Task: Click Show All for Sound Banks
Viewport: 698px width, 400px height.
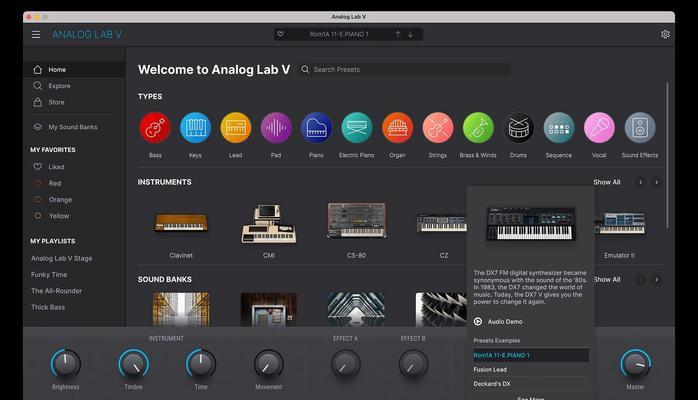Action: [607, 279]
